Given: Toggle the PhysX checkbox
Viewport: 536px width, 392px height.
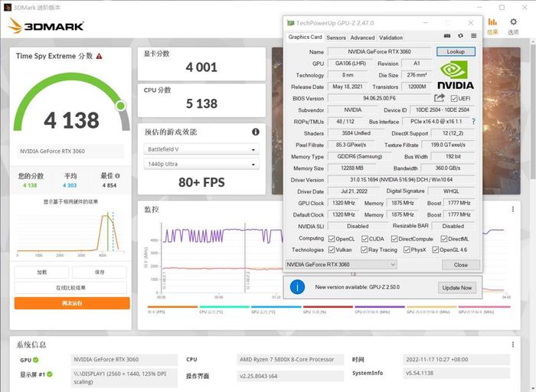Looking at the screenshot, I should [x=407, y=250].
